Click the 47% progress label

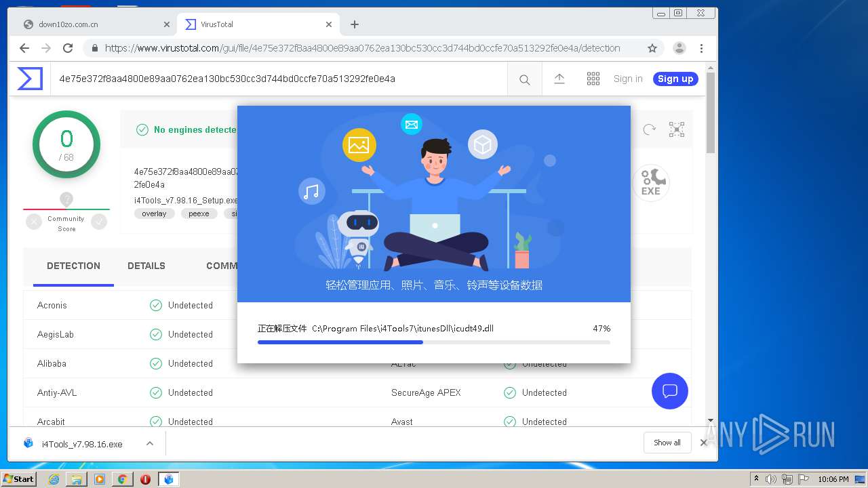[x=601, y=328]
